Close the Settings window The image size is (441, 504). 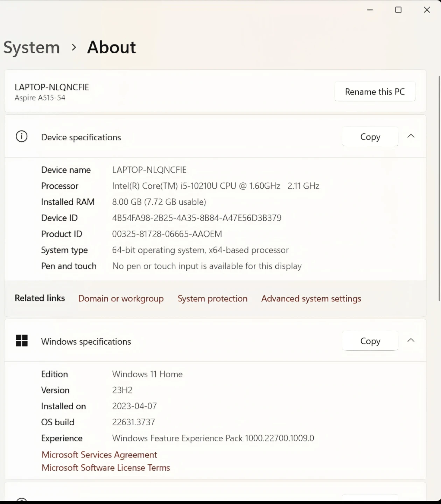(x=427, y=10)
